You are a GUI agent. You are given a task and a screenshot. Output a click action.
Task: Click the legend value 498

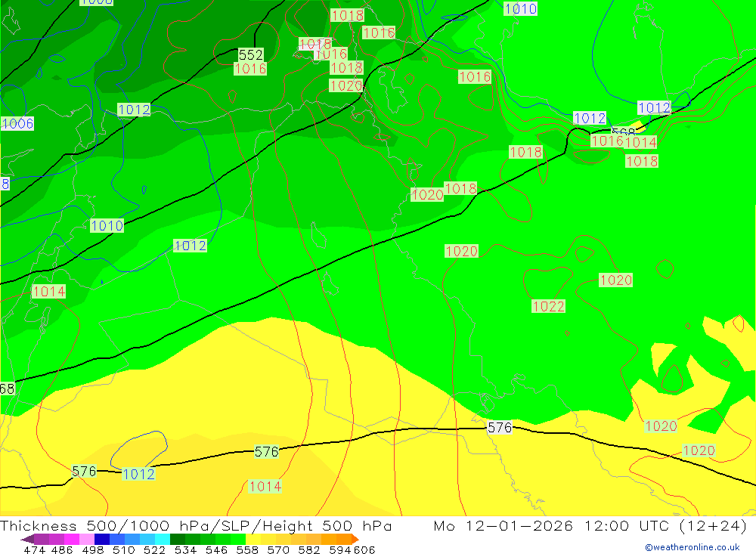(x=92, y=549)
